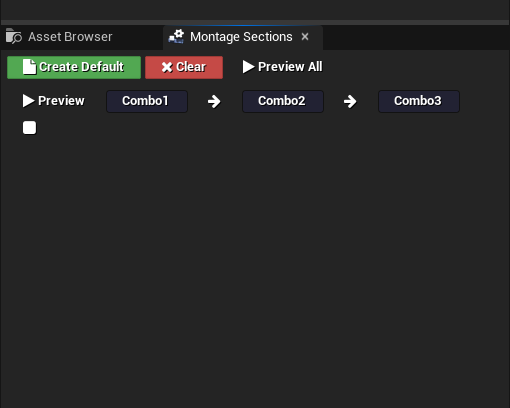
Task: Close the Montage Sections tab
Action: 305,36
